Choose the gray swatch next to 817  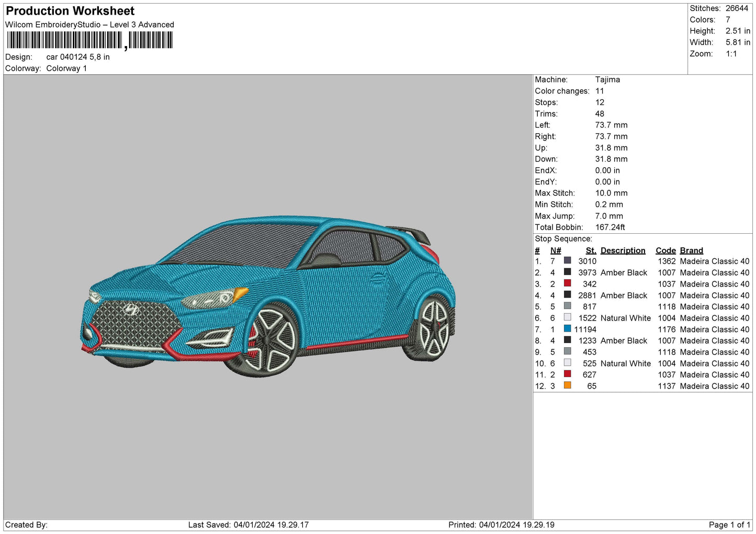pos(567,306)
